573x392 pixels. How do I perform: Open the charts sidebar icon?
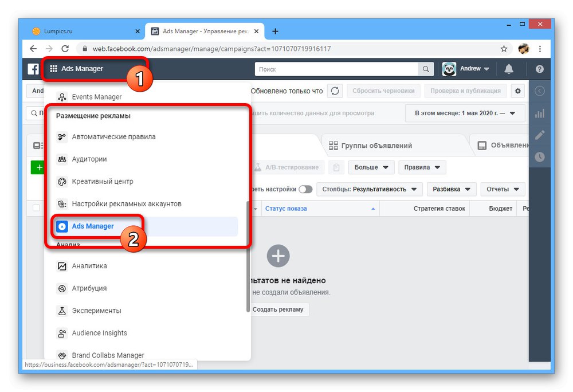[539, 113]
